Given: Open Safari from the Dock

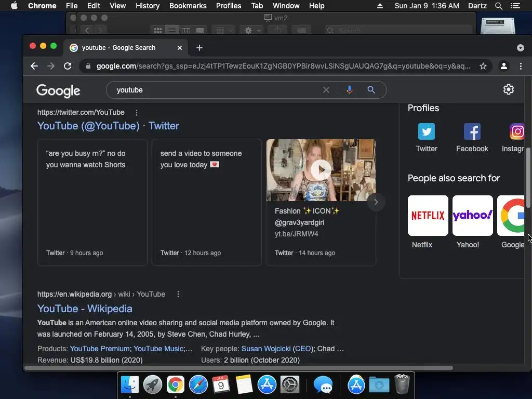Looking at the screenshot, I should click(x=198, y=385).
